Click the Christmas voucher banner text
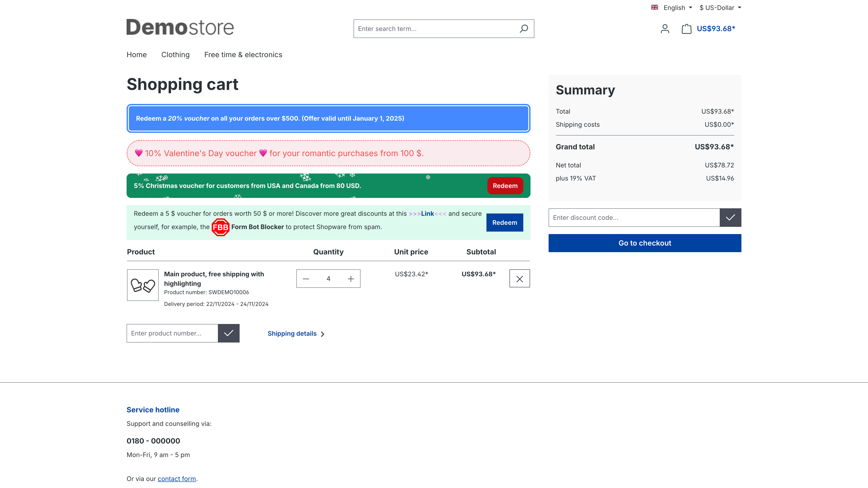The width and height of the screenshot is (868, 488). coord(247,186)
